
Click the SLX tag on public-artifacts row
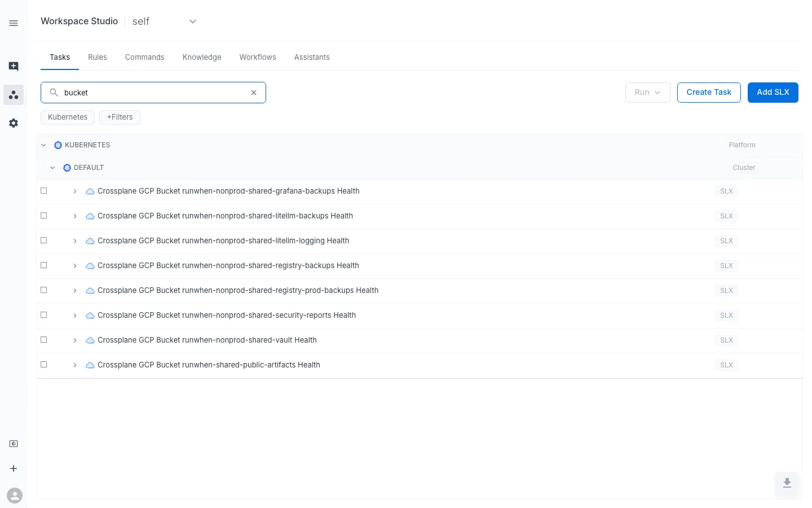click(726, 365)
